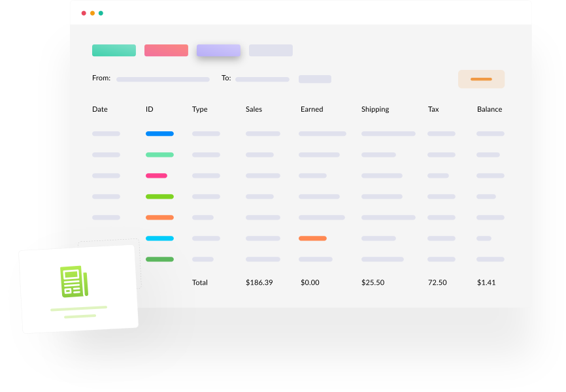Click the peach button with the orange line
Viewport: 566px width, 392px height.
point(482,79)
